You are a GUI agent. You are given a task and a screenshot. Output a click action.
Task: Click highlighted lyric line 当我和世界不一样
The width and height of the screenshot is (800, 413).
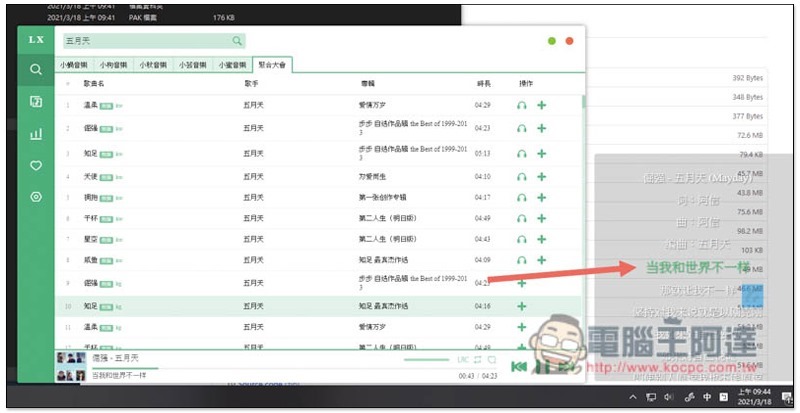point(697,267)
